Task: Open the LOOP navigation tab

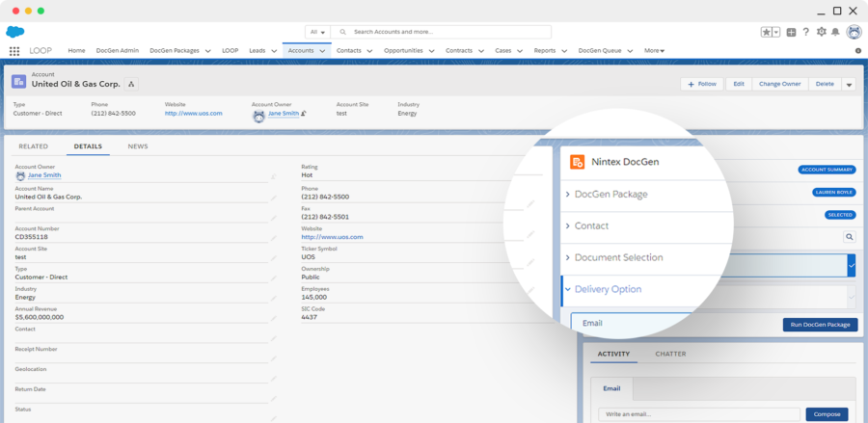Action: click(231, 51)
